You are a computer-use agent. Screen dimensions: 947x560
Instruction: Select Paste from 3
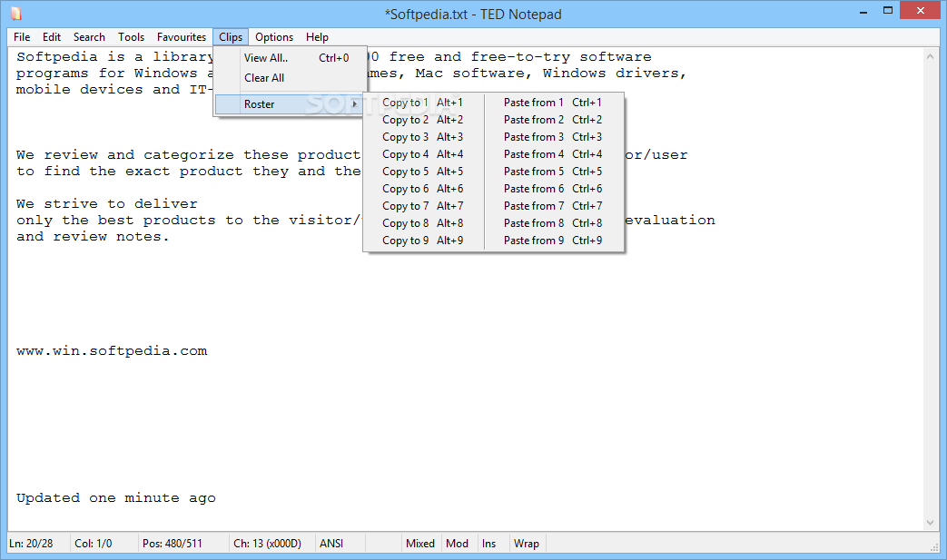[x=553, y=137]
